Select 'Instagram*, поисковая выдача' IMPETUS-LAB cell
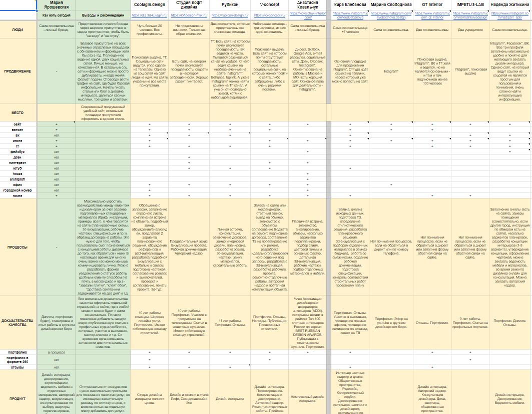 tap(470, 71)
